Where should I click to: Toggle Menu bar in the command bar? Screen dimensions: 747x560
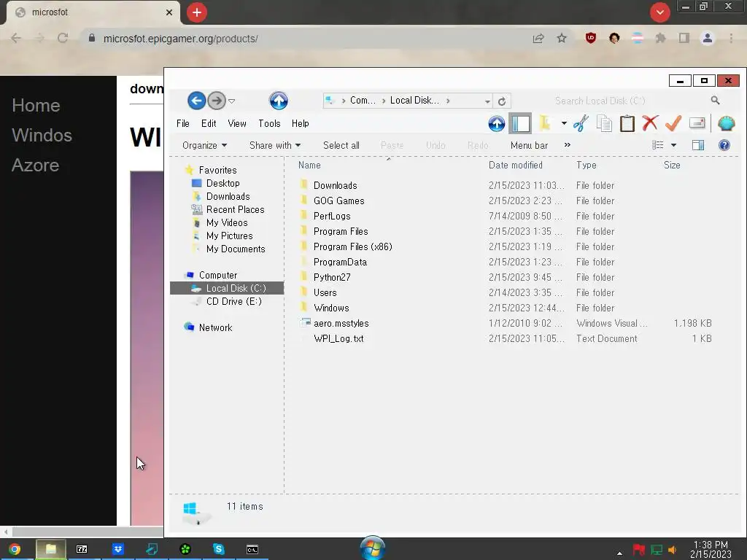coord(529,145)
